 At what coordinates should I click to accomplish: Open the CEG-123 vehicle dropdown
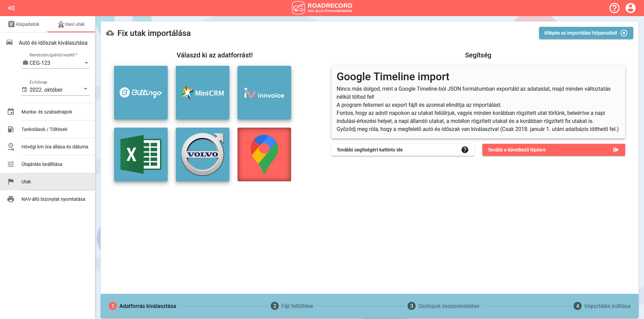(55, 63)
